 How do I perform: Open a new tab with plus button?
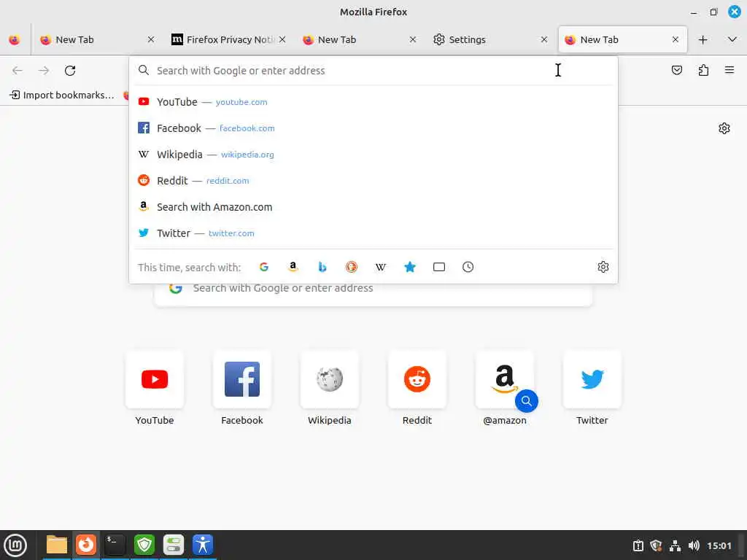[x=703, y=40]
